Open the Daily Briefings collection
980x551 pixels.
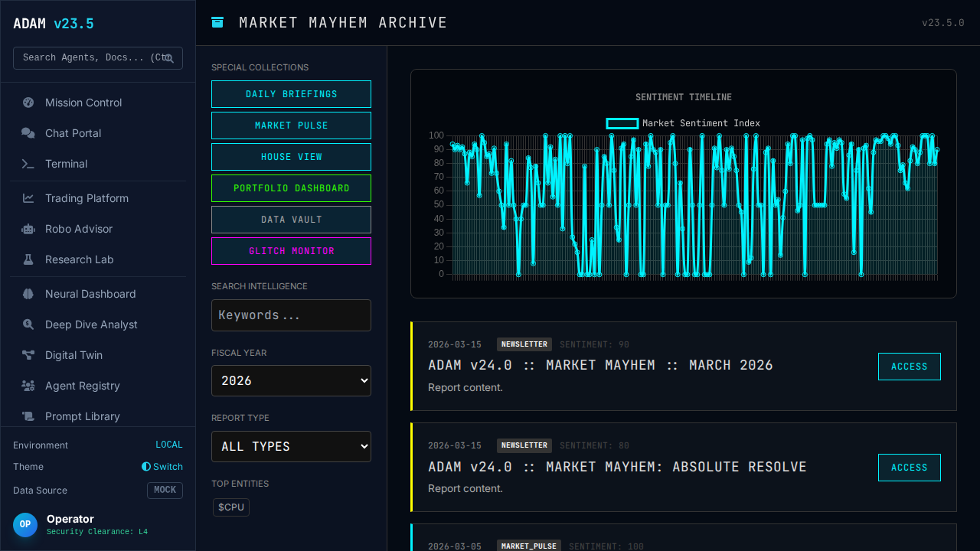coord(291,94)
